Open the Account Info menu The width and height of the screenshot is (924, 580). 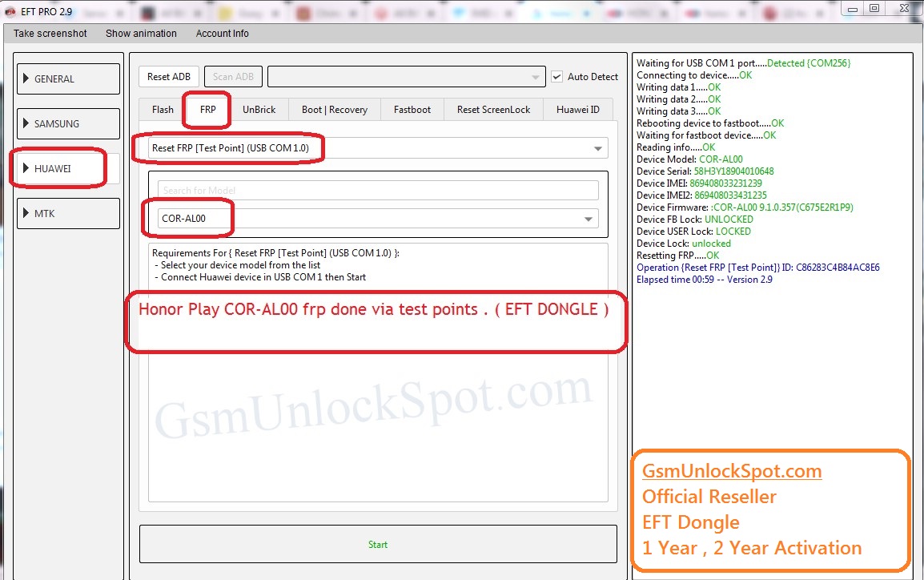tap(222, 34)
